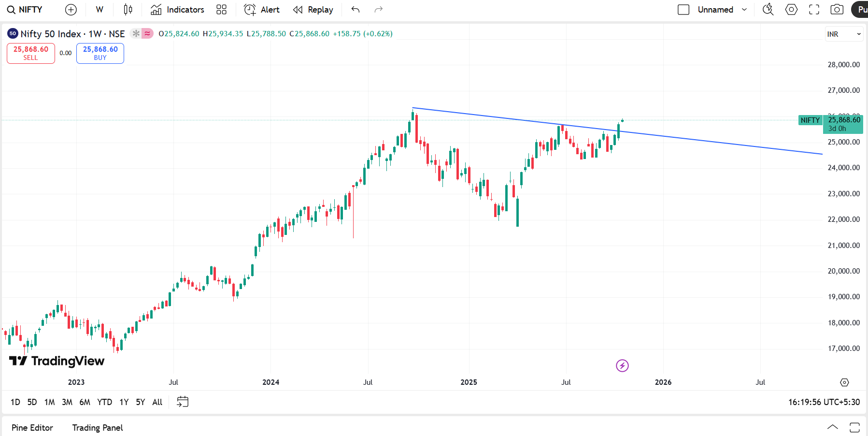
Task: Select the YTD time range
Action: 104,402
